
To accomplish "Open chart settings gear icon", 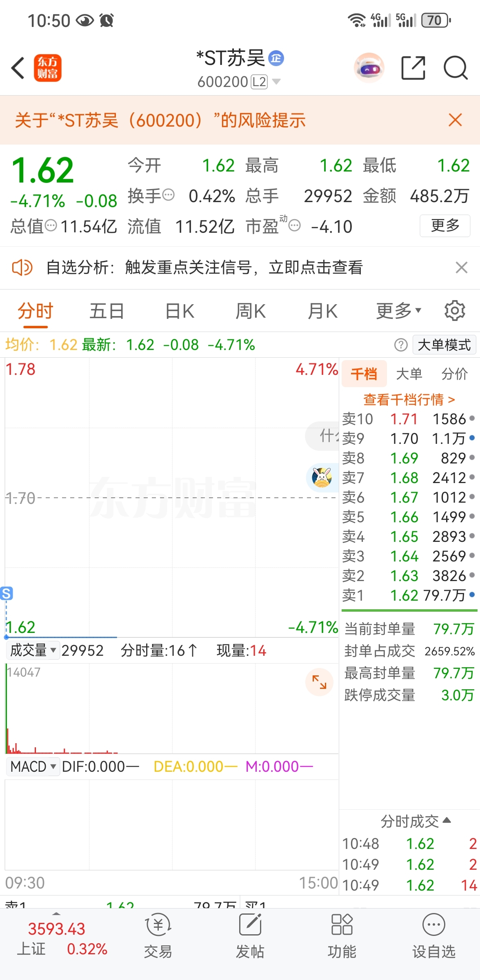I will (455, 311).
